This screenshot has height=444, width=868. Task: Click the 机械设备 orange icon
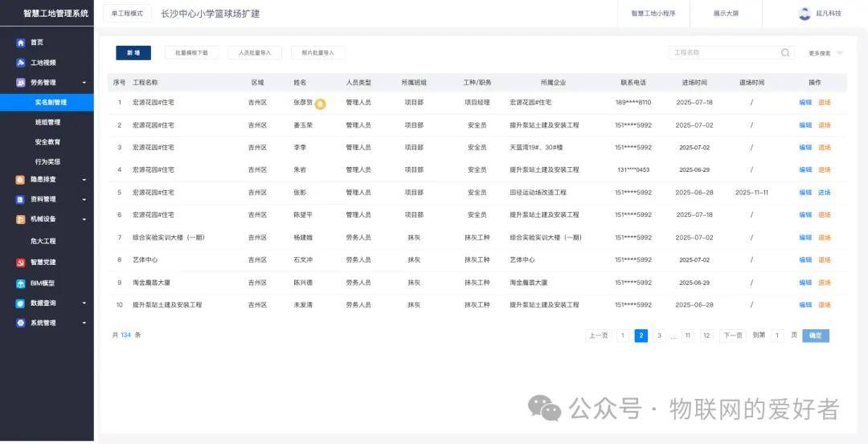pyautogui.click(x=20, y=219)
